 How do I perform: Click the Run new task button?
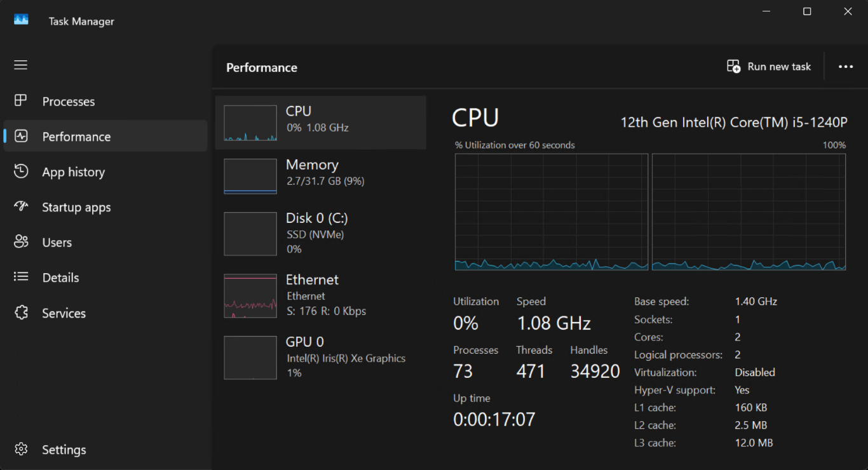point(769,67)
